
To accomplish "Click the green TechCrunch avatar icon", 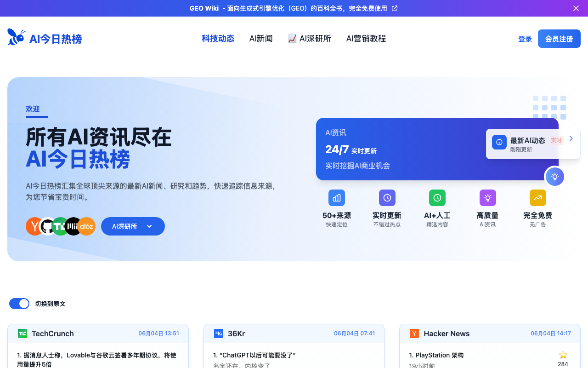I will [x=60, y=226].
